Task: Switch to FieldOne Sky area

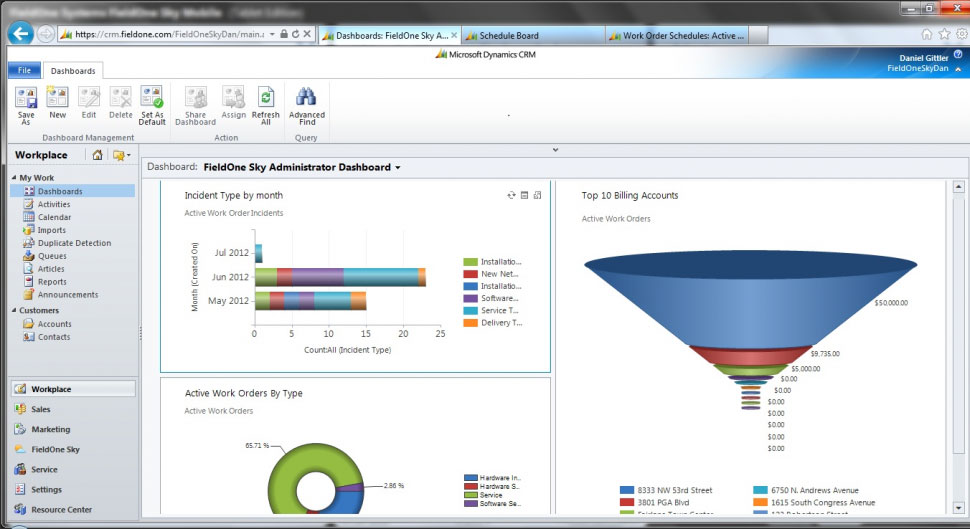Action: click(73, 449)
